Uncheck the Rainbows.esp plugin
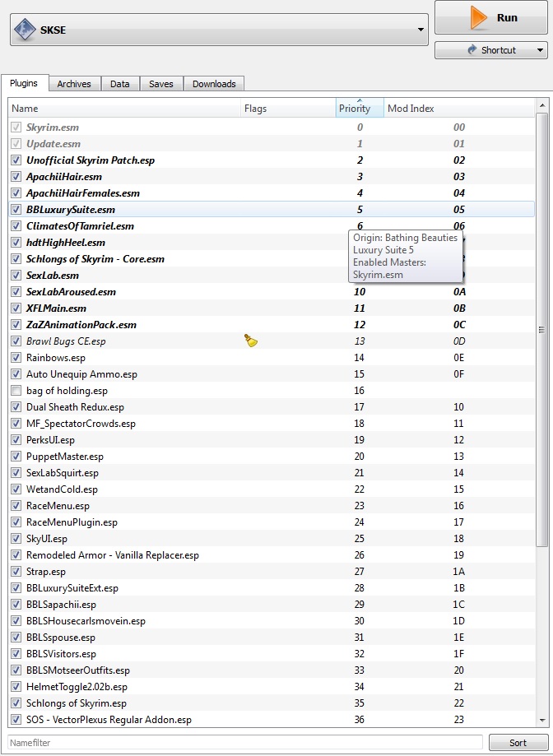Viewport: 553px width, 756px height. (x=16, y=358)
